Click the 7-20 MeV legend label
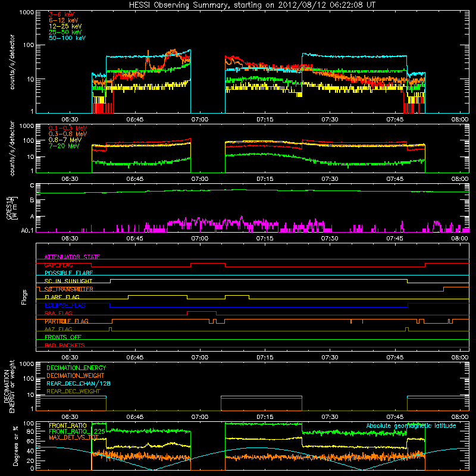 click(x=64, y=146)
